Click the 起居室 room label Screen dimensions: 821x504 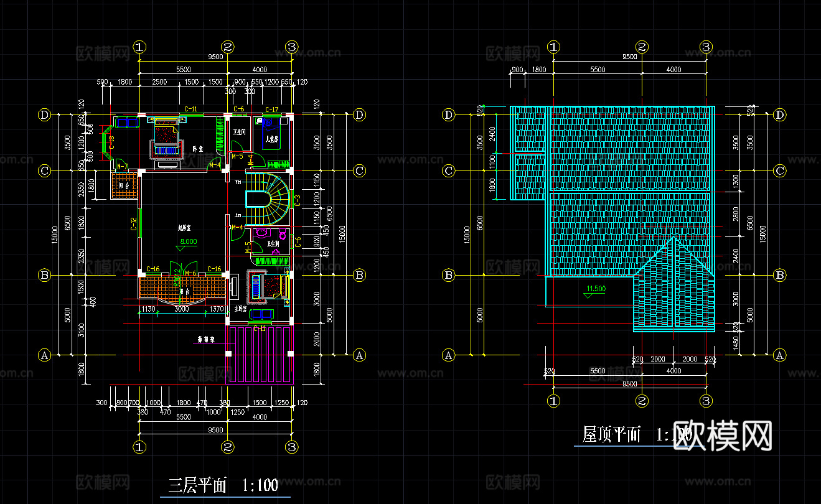point(184,227)
